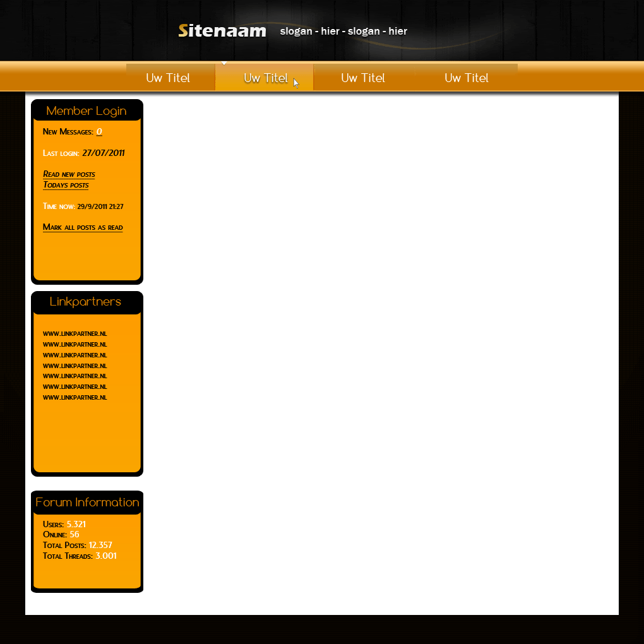Open the new messages count 0 link
The image size is (644, 644).
[99, 131]
